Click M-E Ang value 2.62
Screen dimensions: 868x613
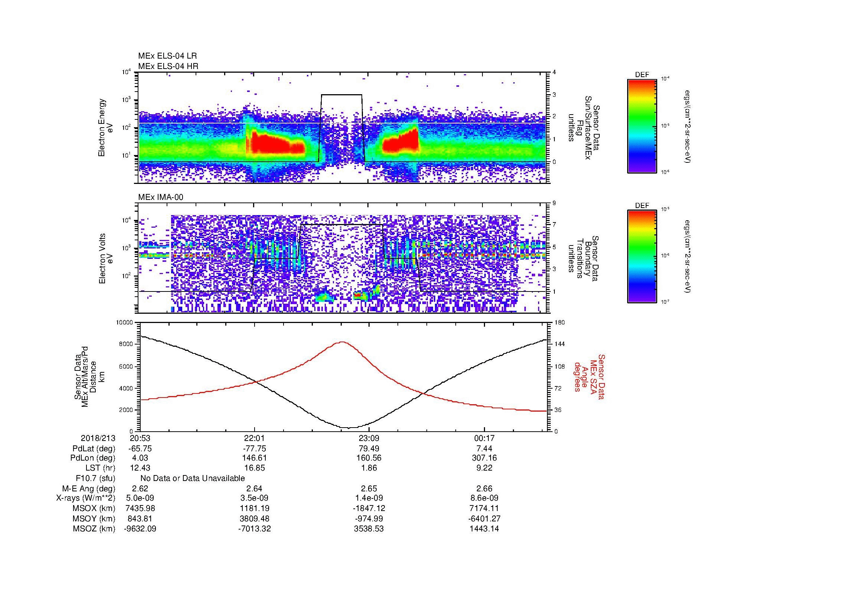tap(140, 489)
